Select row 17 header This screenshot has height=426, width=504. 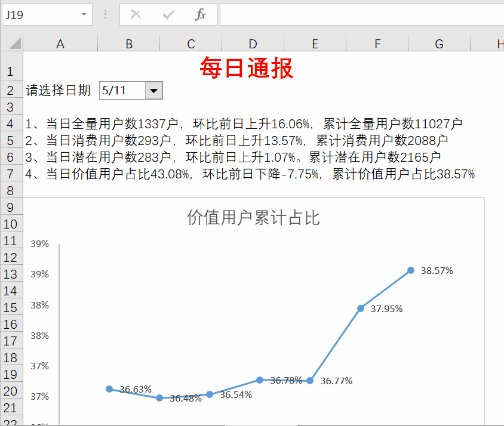pos(11,341)
